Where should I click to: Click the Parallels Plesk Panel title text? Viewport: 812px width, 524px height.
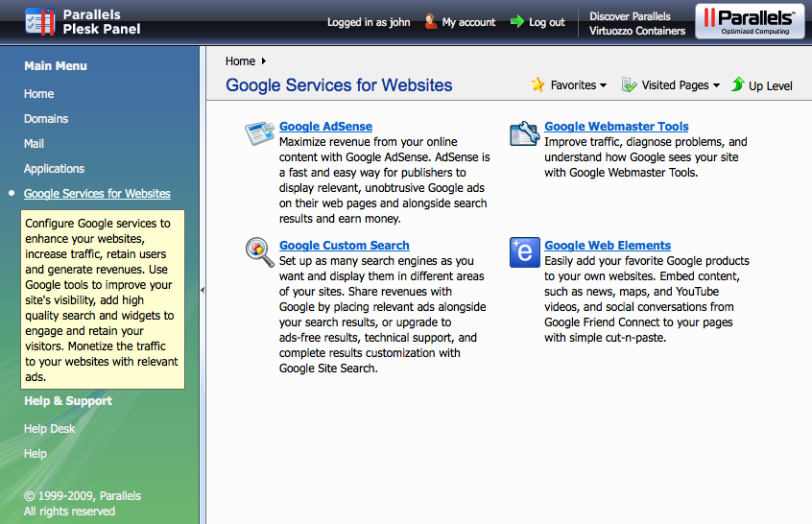coord(102,22)
